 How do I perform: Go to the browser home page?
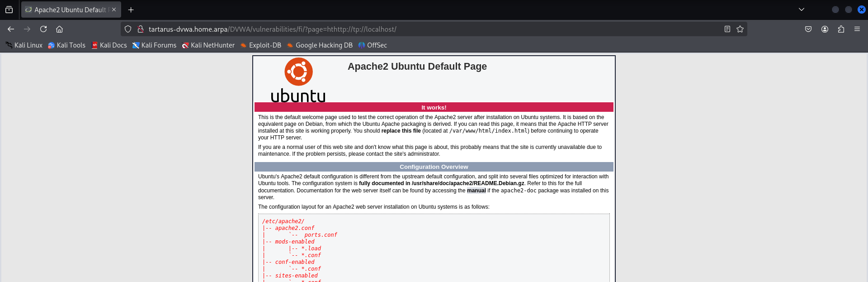[x=59, y=29]
